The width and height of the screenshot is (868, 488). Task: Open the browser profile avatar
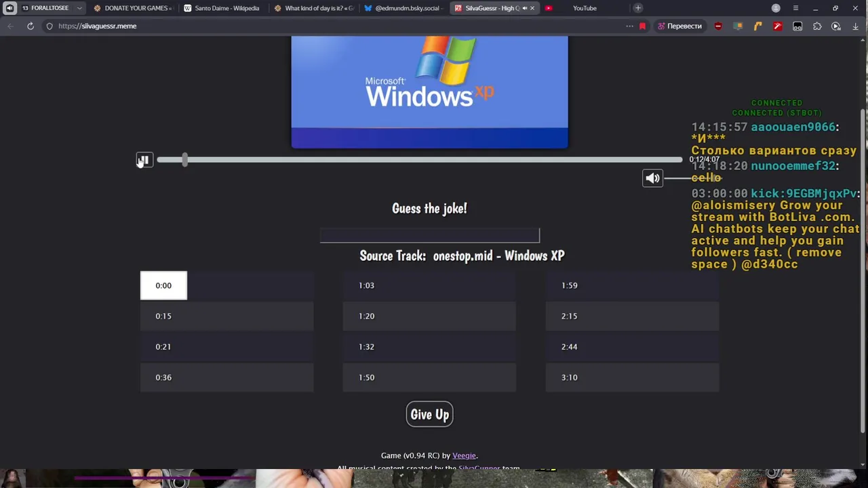pos(776,8)
